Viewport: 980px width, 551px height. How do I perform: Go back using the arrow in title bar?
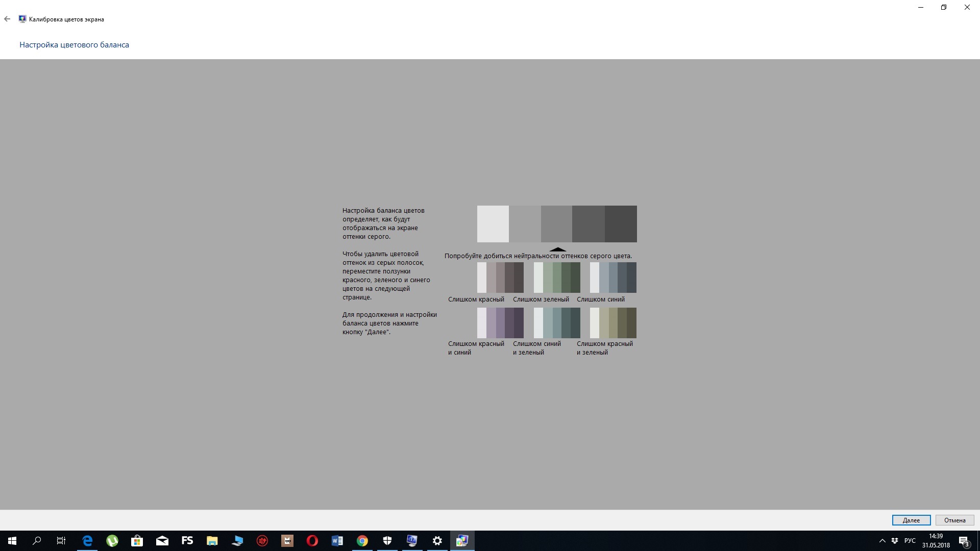click(7, 19)
